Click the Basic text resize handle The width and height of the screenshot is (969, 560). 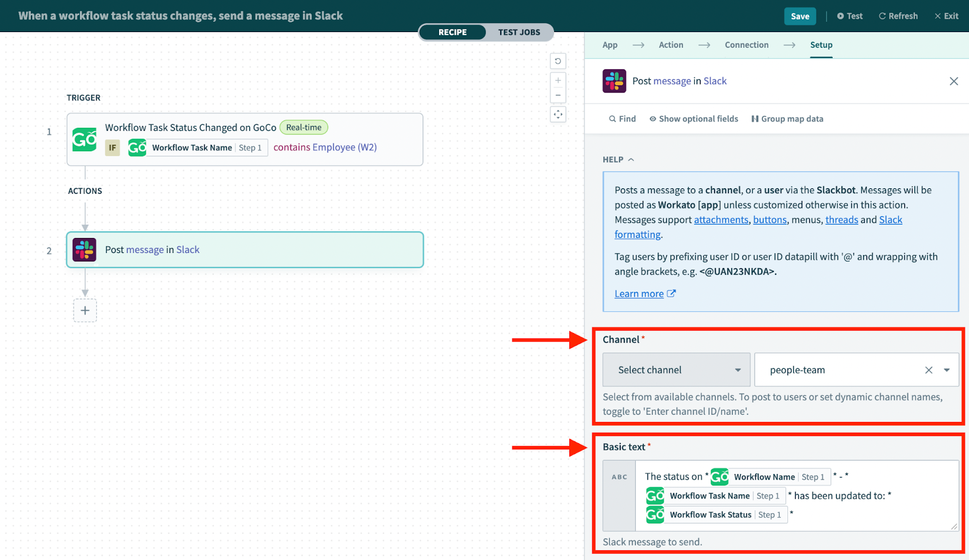954,526
